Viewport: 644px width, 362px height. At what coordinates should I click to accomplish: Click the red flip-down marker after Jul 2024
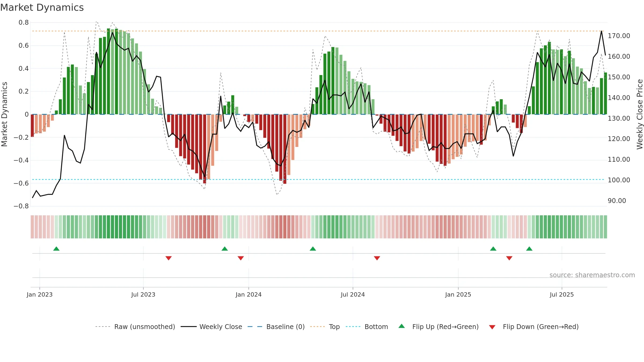point(377,258)
